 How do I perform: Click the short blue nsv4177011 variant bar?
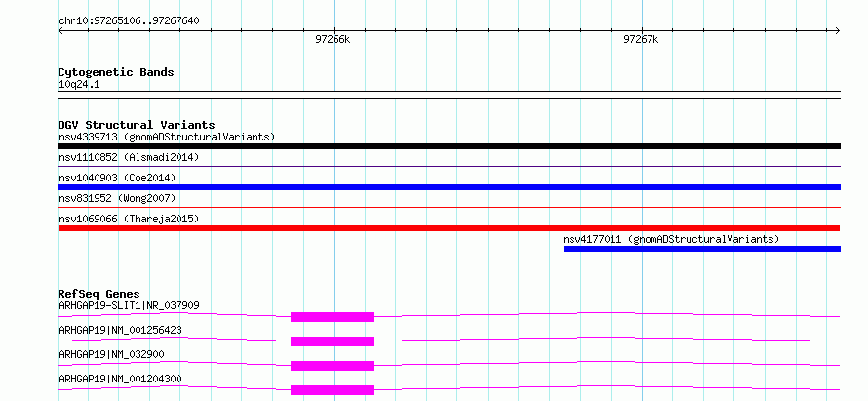click(702, 249)
